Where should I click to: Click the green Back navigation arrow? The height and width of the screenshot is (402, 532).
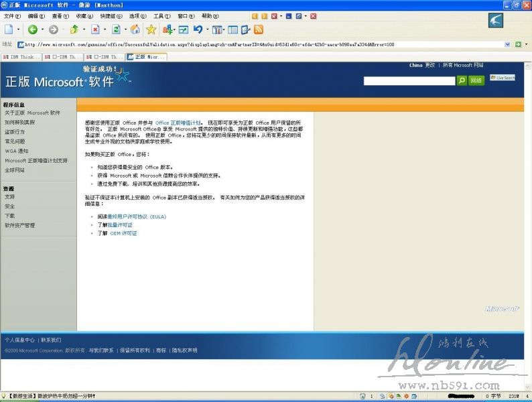coord(32,29)
